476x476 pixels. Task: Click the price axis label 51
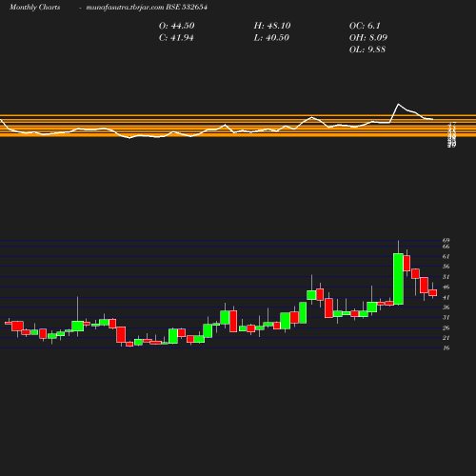point(446,277)
